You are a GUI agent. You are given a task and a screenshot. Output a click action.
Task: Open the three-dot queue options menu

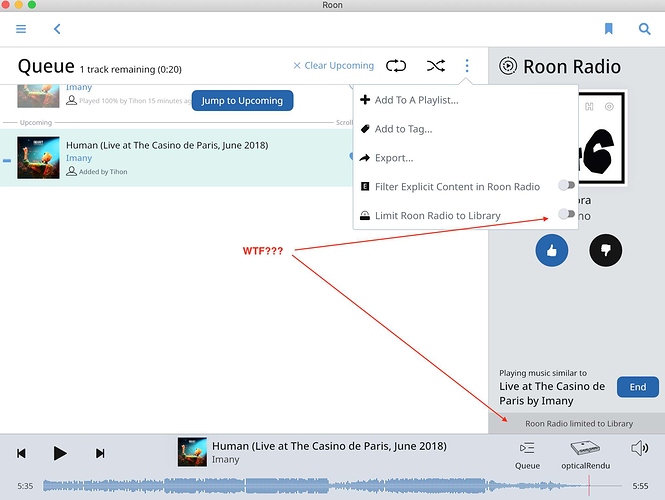click(x=467, y=66)
